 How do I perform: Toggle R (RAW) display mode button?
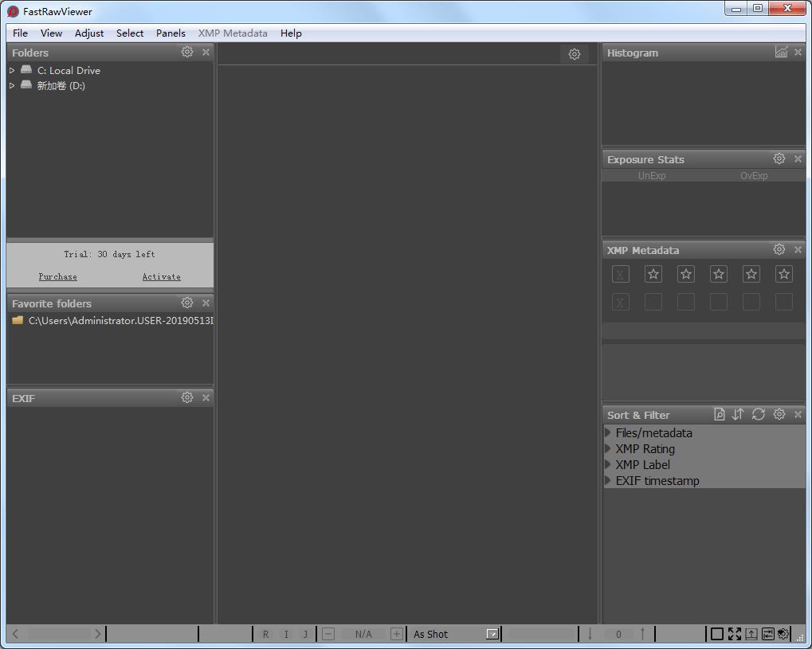click(265, 634)
